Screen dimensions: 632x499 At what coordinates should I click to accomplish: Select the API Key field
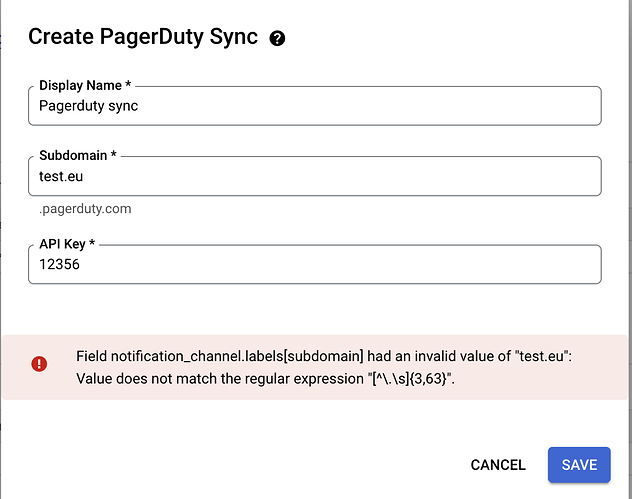(315, 264)
